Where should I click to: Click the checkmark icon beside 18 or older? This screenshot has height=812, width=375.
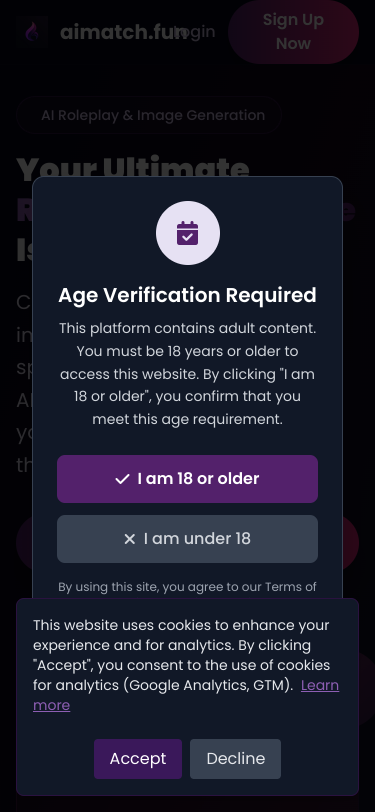click(x=122, y=479)
